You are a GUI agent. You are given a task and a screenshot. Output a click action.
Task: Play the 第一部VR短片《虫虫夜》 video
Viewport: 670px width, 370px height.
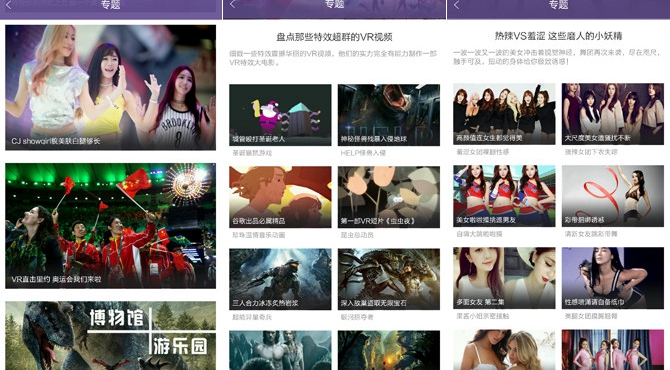pyautogui.click(x=388, y=197)
